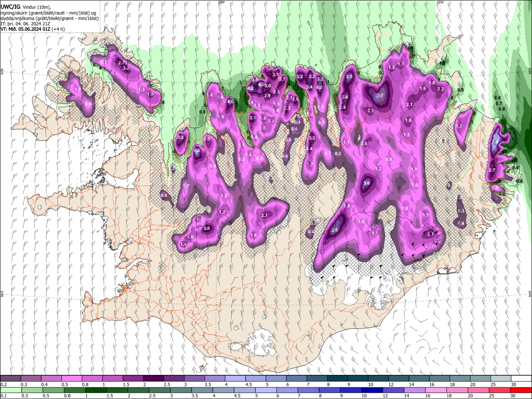Click the dark teal 8–9 snow legend swatch

337,379
